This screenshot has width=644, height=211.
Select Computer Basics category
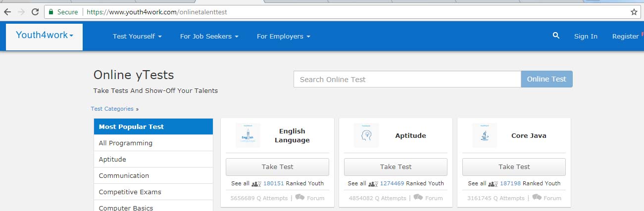(x=153, y=206)
